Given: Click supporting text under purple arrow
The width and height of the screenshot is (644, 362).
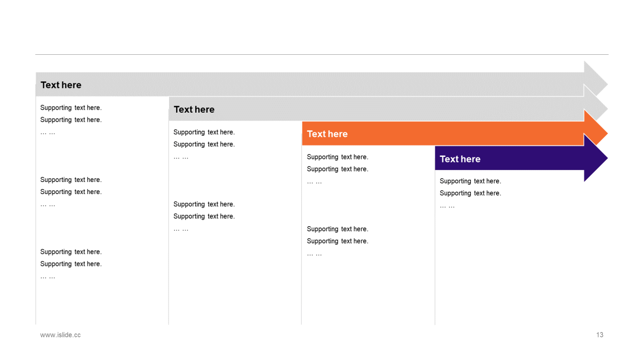Looking at the screenshot, I should (470, 193).
